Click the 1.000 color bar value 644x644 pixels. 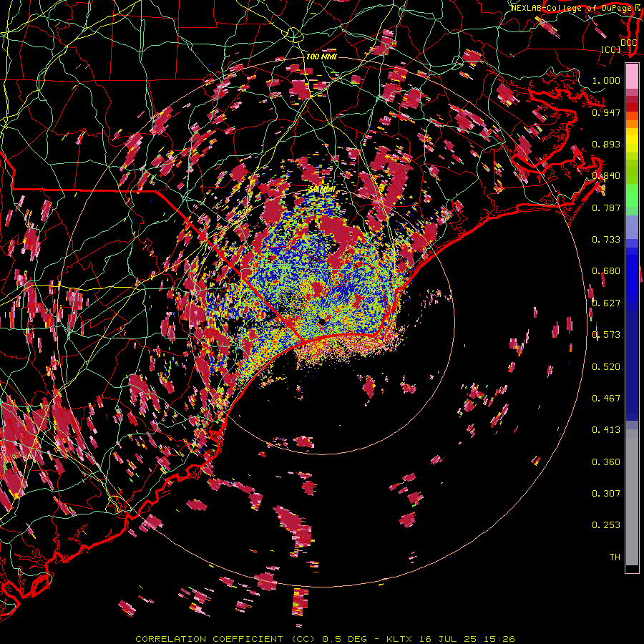coord(606,80)
